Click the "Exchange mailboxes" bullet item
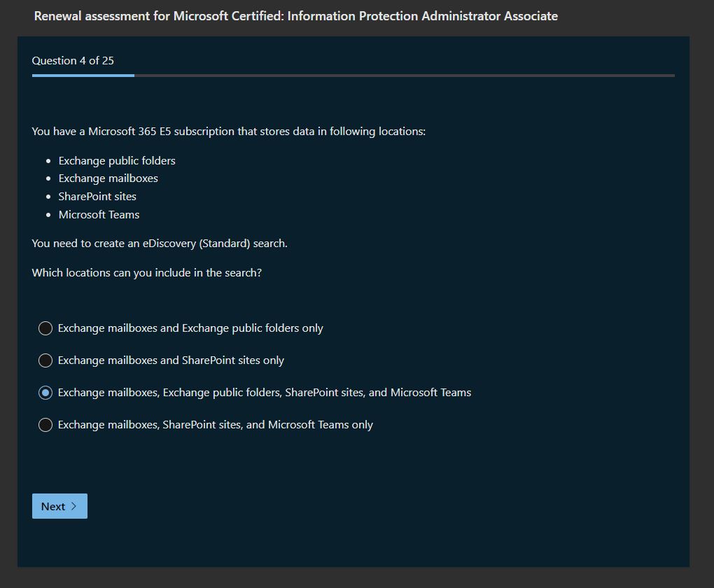 [x=108, y=178]
